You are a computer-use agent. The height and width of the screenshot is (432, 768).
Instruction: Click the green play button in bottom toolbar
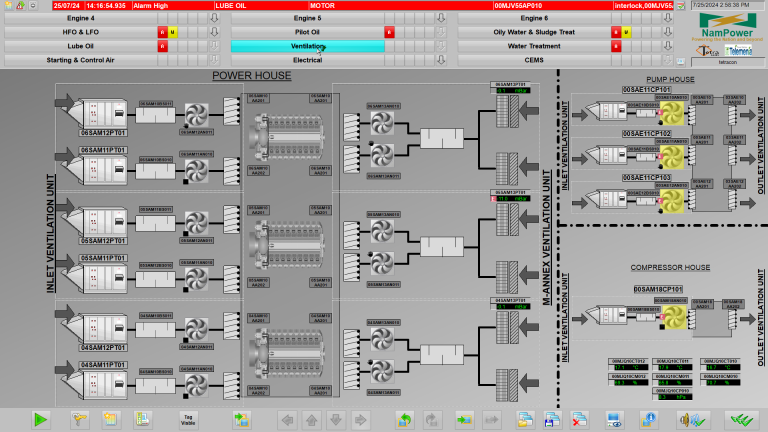(x=41, y=419)
